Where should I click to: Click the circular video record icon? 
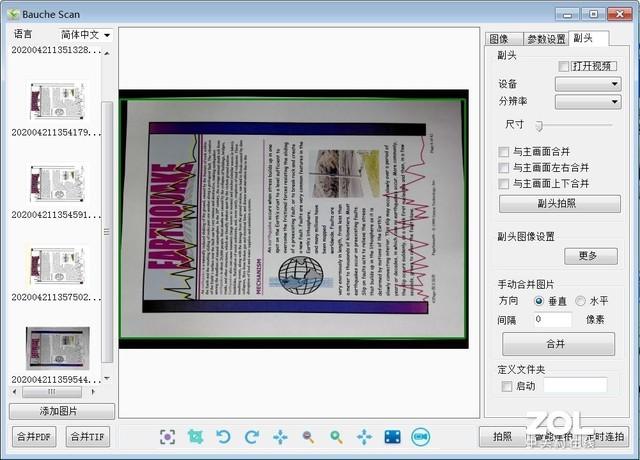[421, 437]
